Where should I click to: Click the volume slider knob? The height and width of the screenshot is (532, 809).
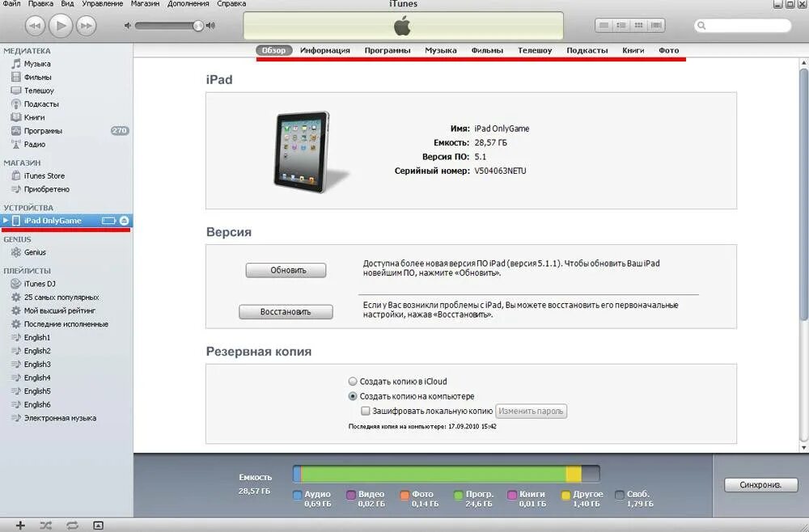coord(198,25)
